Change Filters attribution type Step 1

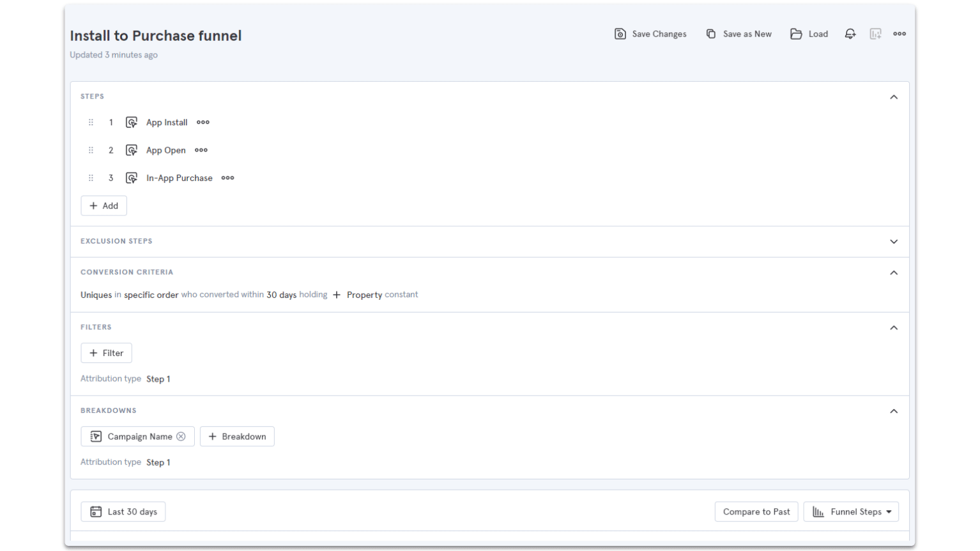click(158, 379)
